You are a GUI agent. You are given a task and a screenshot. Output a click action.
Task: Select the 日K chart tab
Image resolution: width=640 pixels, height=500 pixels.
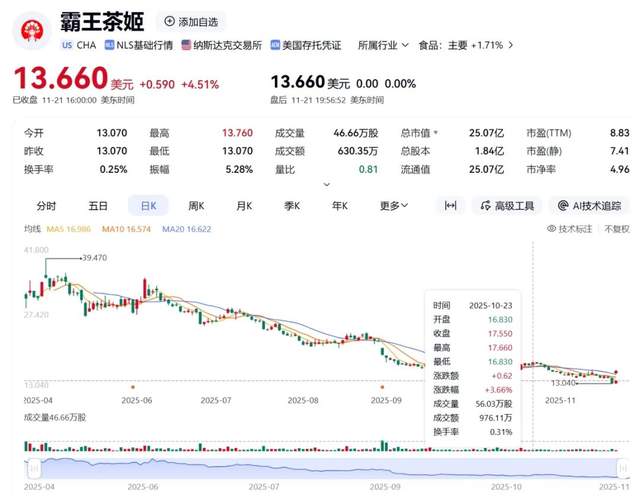[148, 206]
